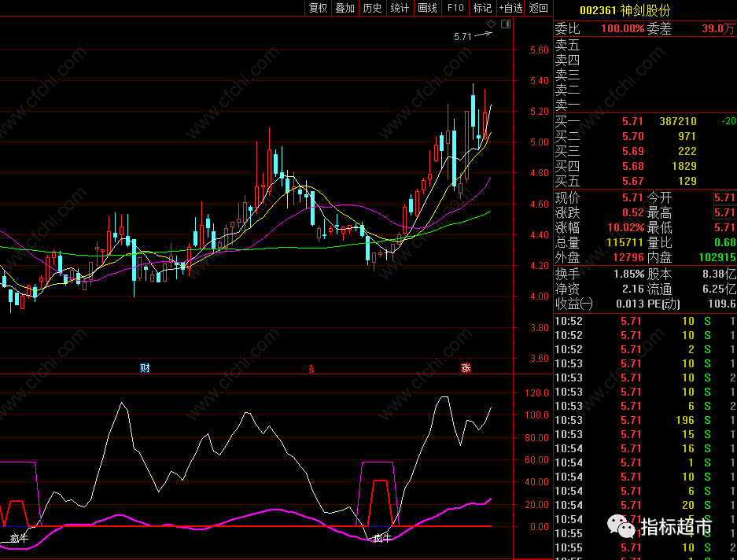The image size is (737, 560).
Task: Click the 今开 5.71 boxed value
Action: click(x=724, y=197)
